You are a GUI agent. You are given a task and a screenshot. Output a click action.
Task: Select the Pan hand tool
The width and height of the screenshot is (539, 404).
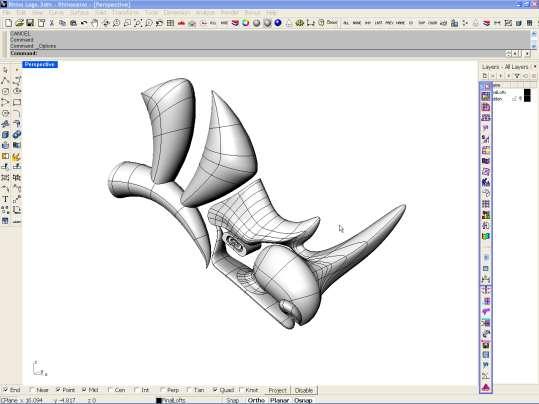95,23
